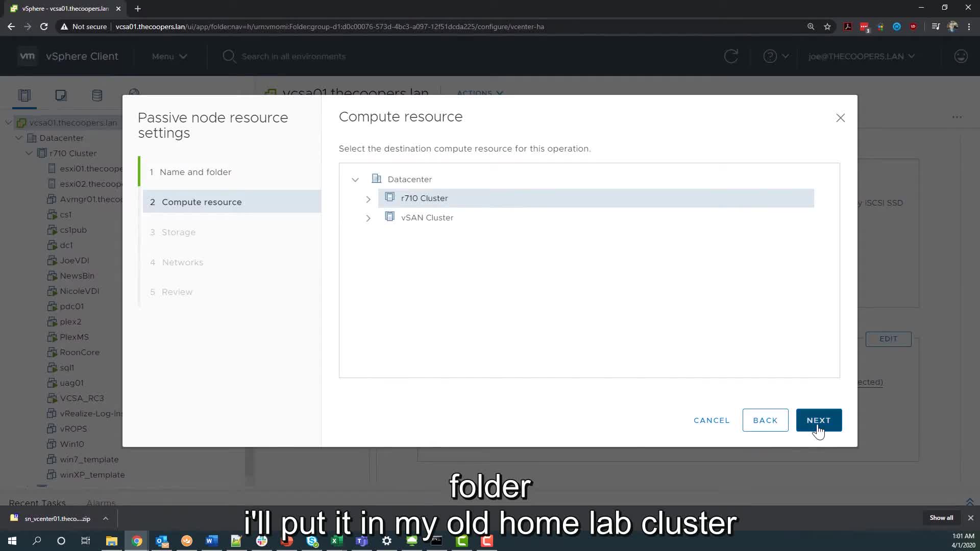
Task: Collapse the vcsa01.thecoopers.lan tree node
Action: tap(9, 122)
